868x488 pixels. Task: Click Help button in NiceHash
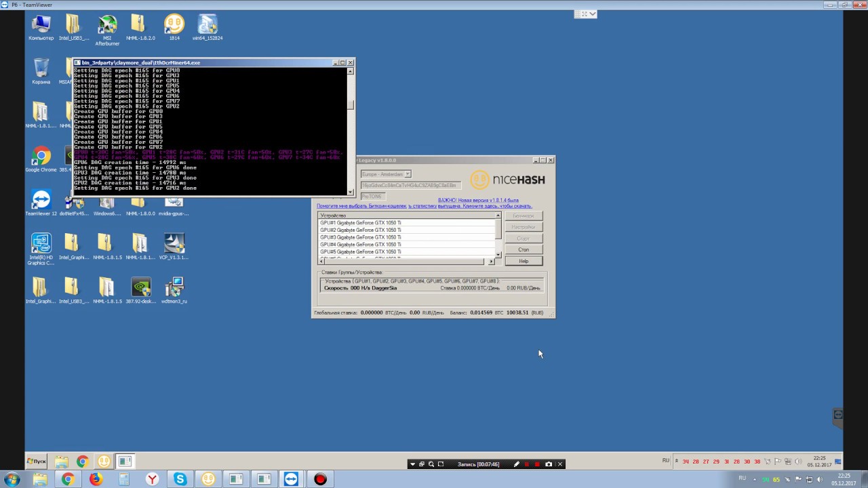(524, 261)
